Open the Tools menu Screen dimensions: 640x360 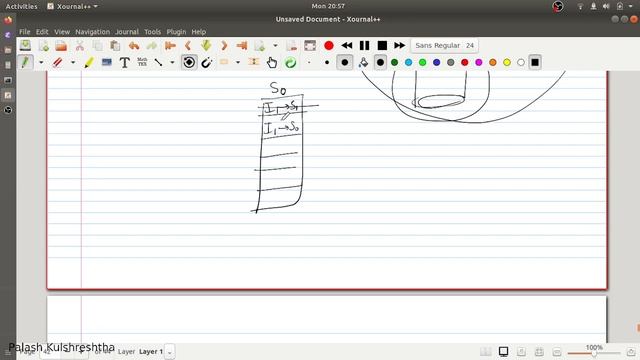pos(153,31)
